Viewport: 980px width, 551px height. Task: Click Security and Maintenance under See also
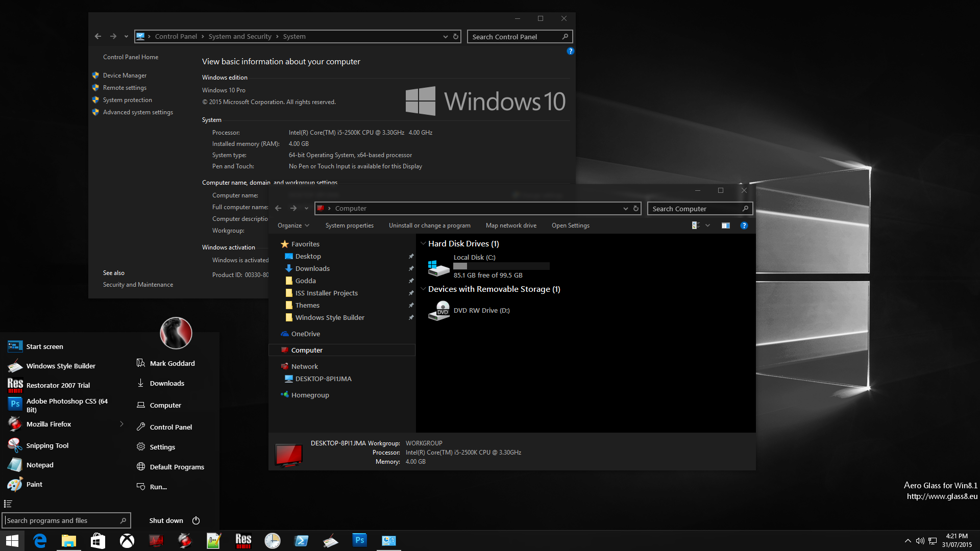(x=137, y=285)
